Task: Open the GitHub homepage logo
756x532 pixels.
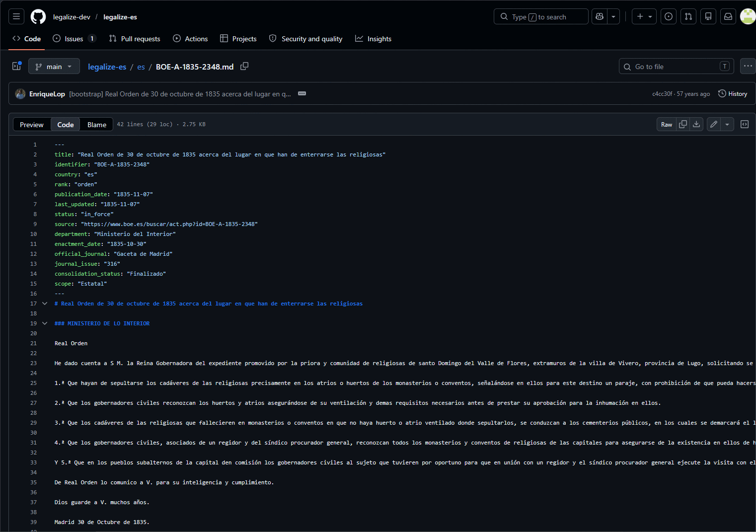Action: 38,17
